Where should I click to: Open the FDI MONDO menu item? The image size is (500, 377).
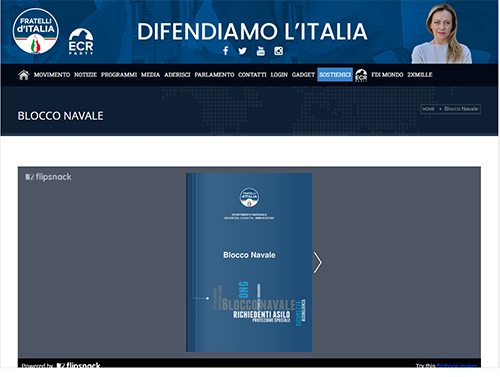coord(387,75)
